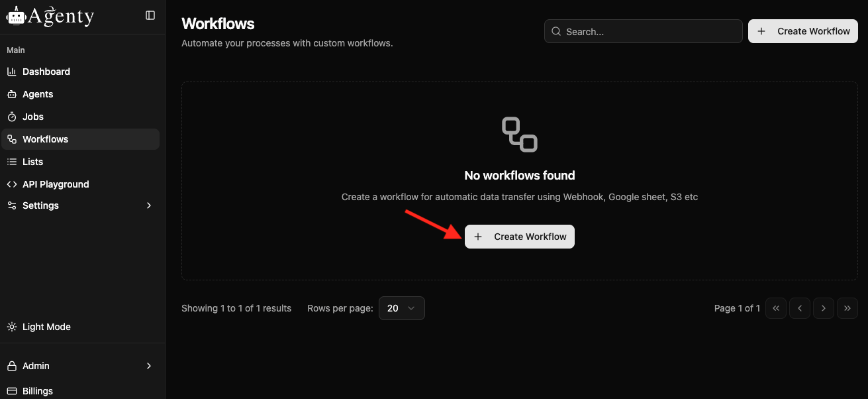This screenshot has height=399, width=868.
Task: Click Create Workflow in top header
Action: [802, 31]
